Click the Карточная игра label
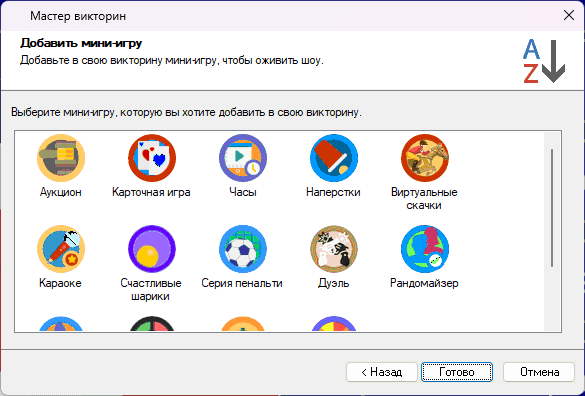 (151, 192)
